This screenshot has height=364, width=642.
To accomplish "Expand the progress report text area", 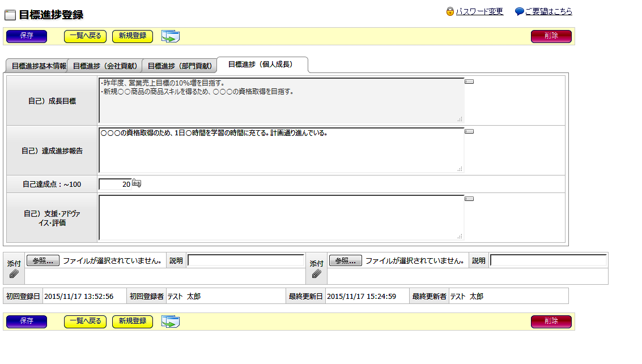I will 469,132.
